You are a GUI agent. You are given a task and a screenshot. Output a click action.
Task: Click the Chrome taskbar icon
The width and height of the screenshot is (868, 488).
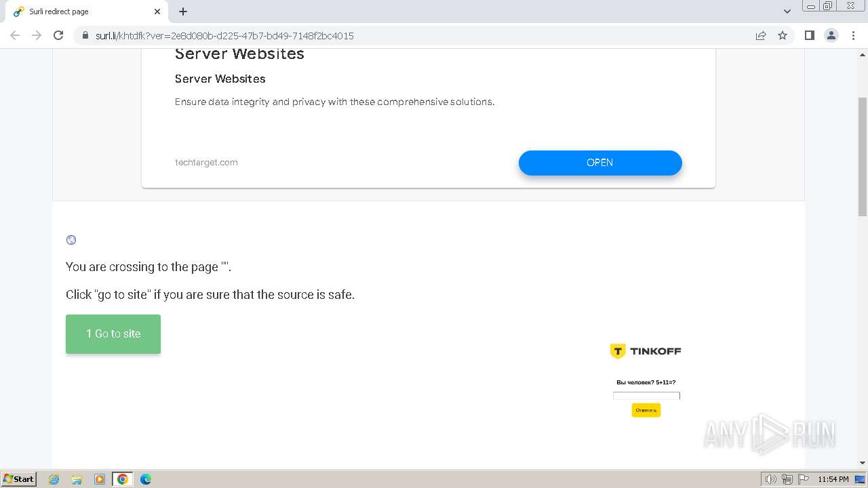(123, 479)
